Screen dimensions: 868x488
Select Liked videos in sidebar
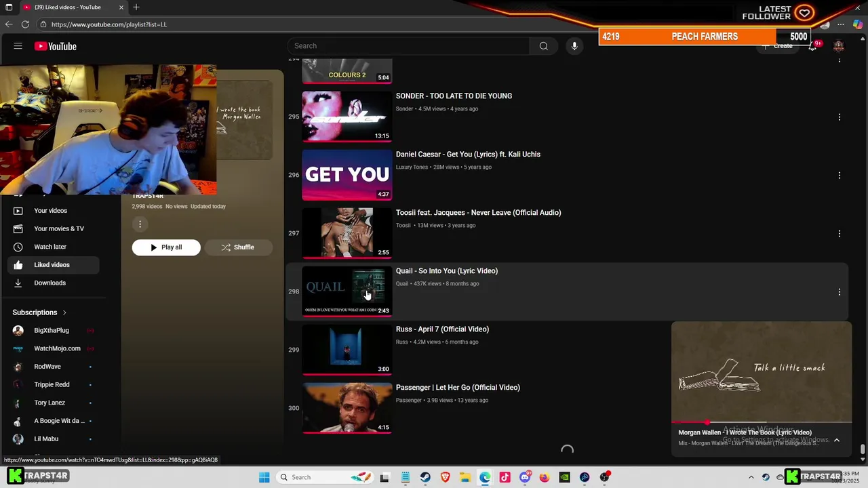click(x=54, y=265)
